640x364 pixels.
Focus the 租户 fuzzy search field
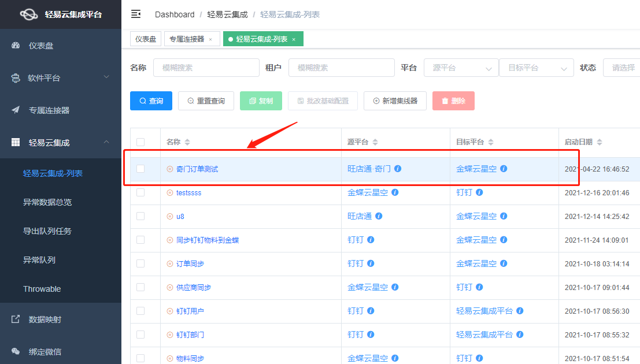(342, 68)
